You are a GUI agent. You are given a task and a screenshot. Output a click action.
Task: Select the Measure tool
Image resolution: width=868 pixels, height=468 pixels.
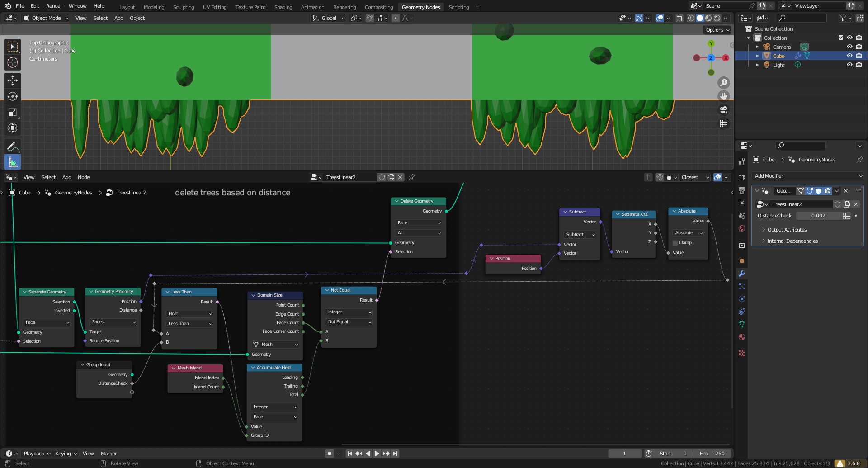(x=13, y=162)
